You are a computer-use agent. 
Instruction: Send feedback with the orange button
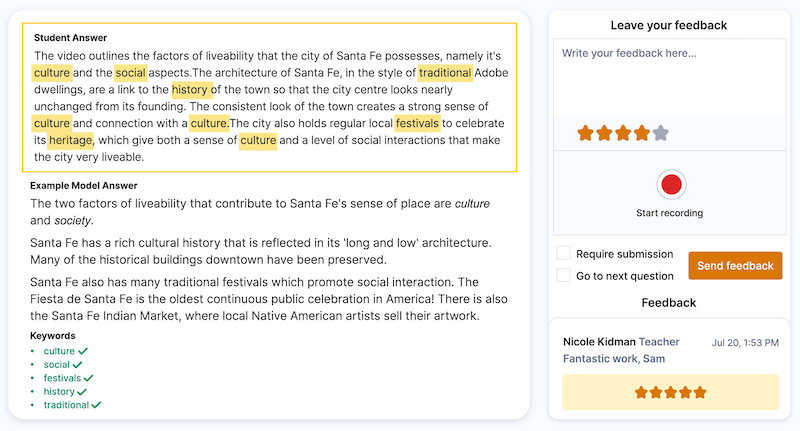(x=735, y=266)
